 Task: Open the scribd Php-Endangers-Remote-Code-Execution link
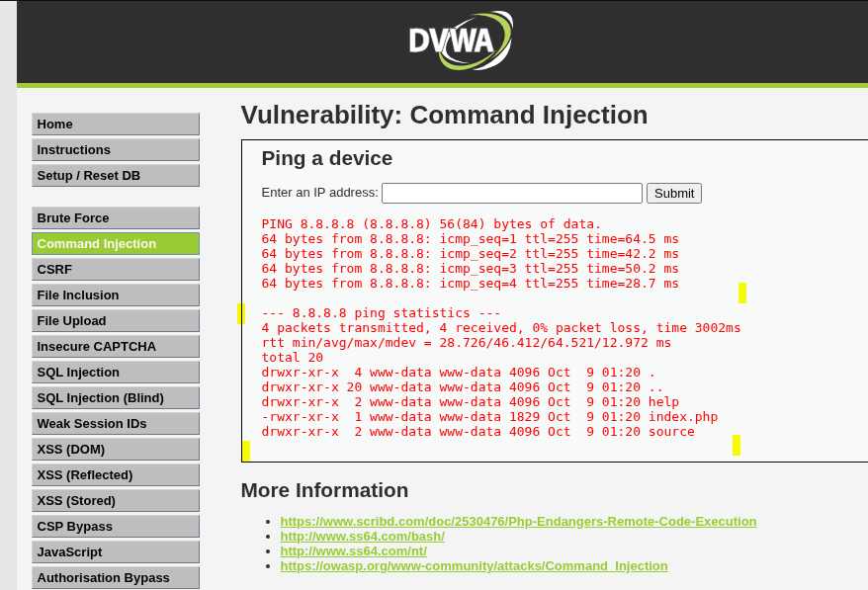(x=518, y=522)
